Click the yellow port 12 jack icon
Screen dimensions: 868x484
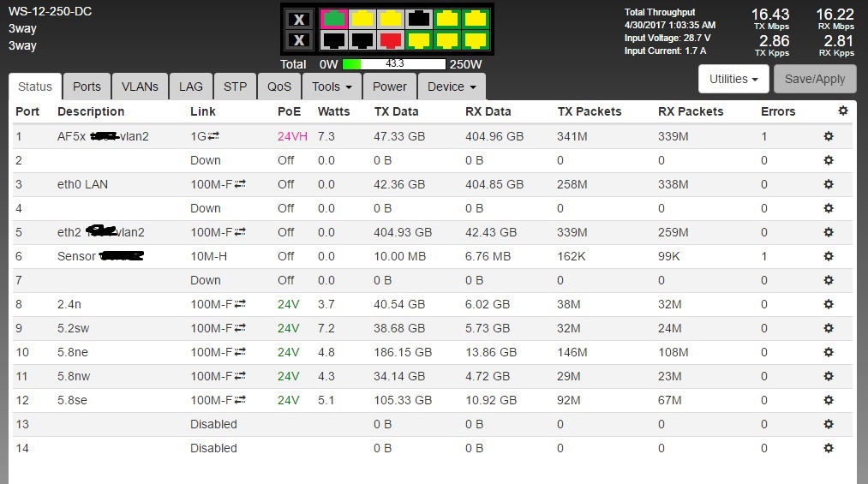[x=474, y=40]
